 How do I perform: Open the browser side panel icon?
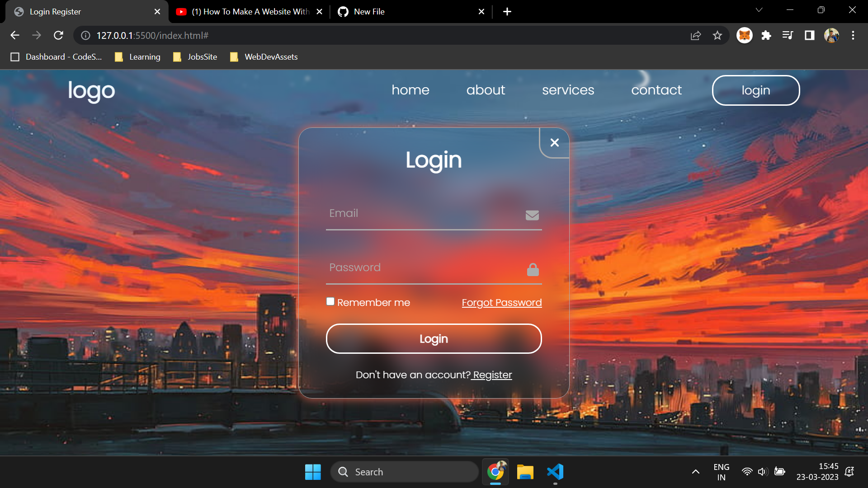click(x=809, y=35)
